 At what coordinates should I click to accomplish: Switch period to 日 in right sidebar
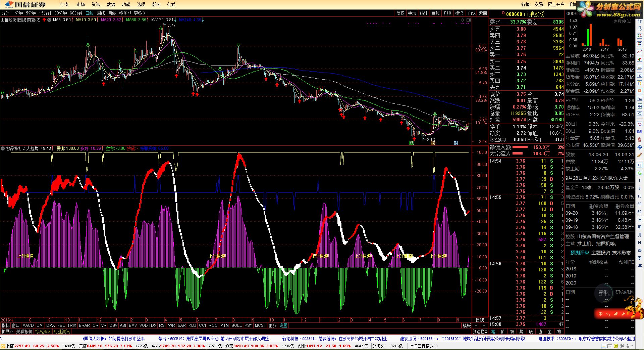coord(640,219)
